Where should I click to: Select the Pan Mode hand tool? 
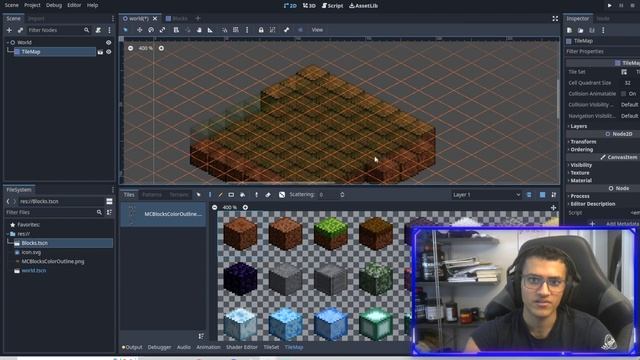pyautogui.click(x=199, y=30)
